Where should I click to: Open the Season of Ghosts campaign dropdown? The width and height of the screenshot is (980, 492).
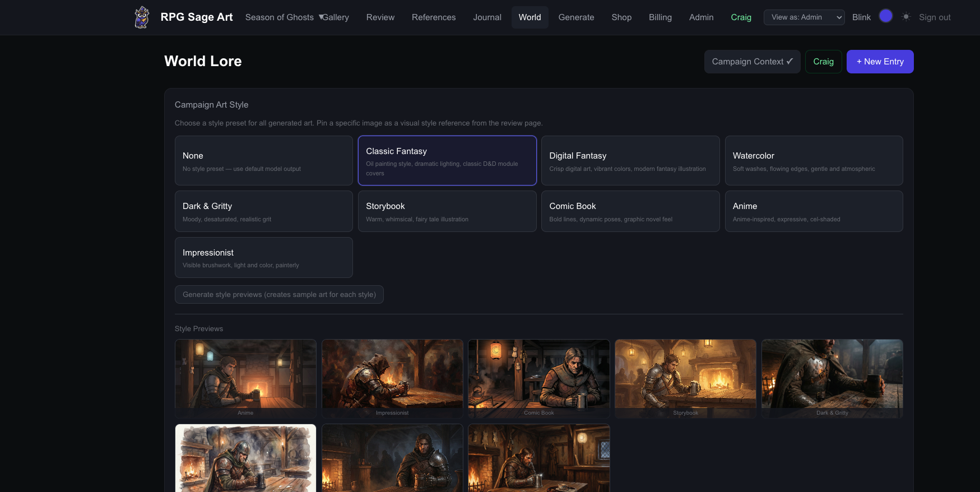tap(284, 17)
